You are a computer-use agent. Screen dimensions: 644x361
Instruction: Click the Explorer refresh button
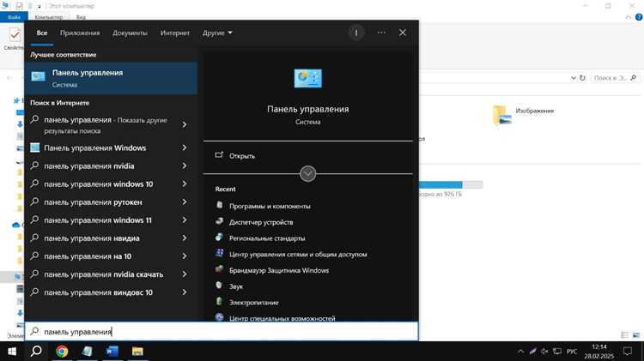point(582,77)
